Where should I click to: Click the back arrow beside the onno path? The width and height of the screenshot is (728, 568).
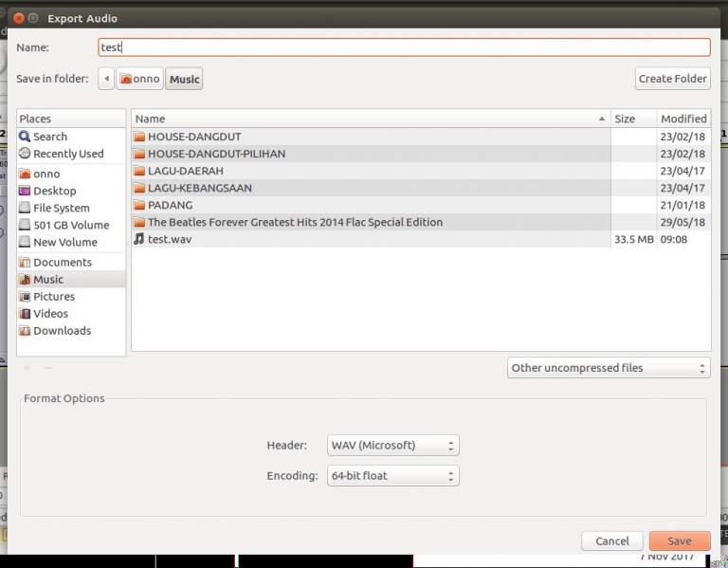pyautogui.click(x=105, y=79)
